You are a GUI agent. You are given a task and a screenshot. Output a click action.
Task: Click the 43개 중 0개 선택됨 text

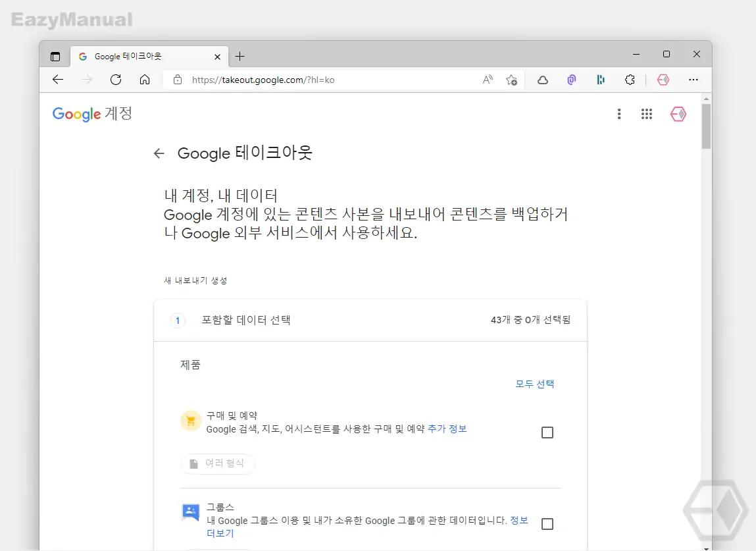tap(530, 320)
